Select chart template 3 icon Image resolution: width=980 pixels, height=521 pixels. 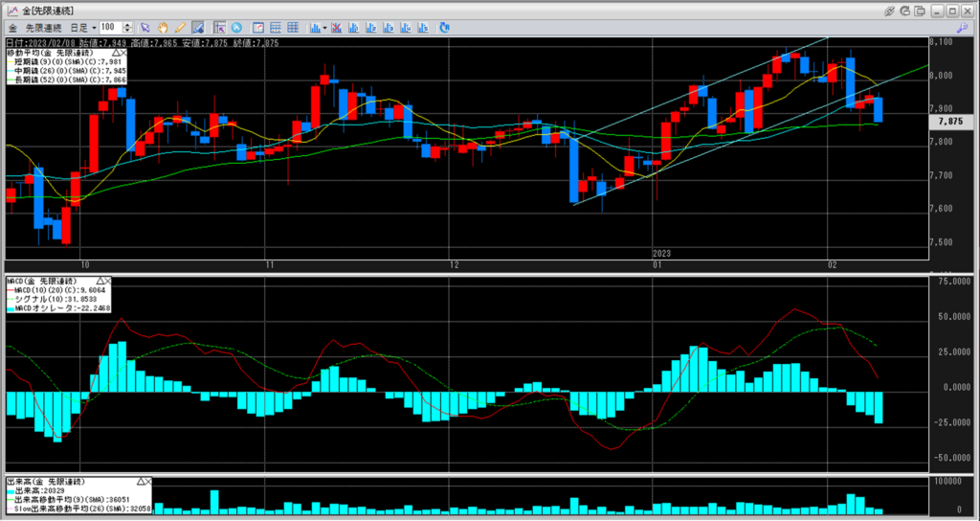point(389,28)
